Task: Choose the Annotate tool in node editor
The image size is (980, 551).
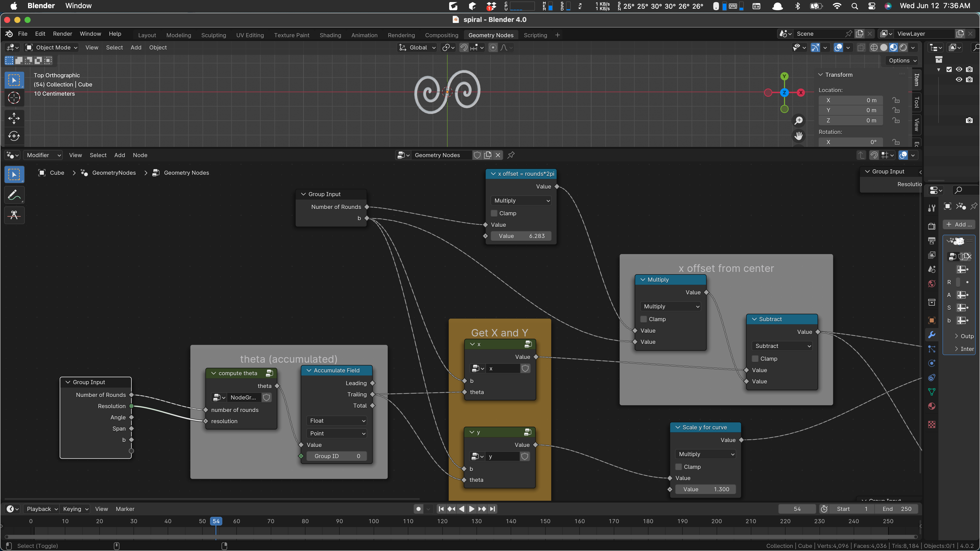Action: 14,195
